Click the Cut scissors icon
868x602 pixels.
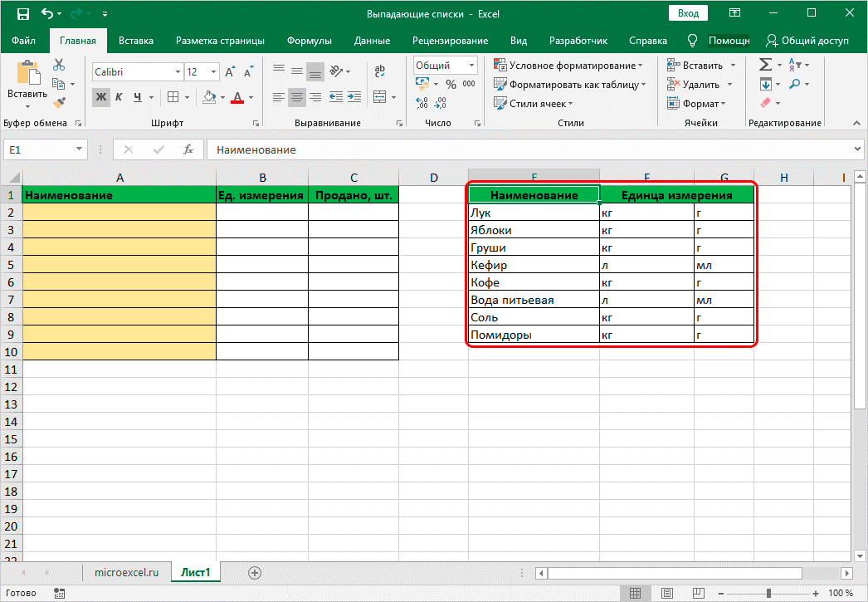pyautogui.click(x=59, y=65)
